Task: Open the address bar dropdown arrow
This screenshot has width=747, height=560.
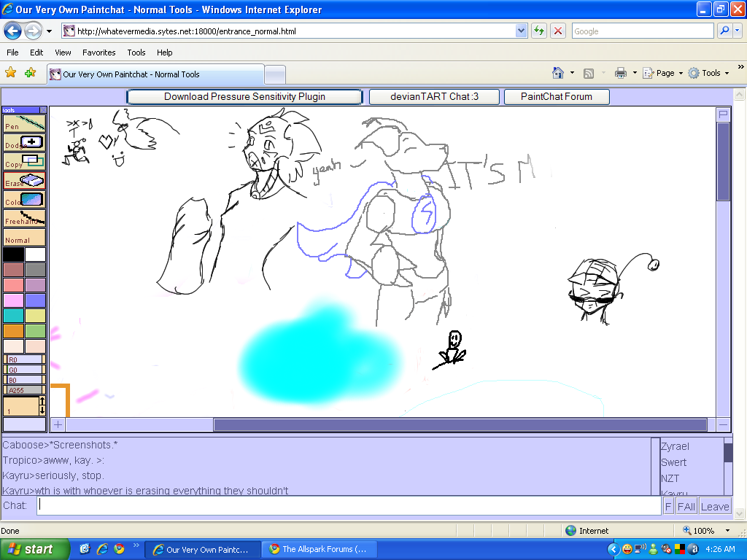Action: (x=520, y=31)
